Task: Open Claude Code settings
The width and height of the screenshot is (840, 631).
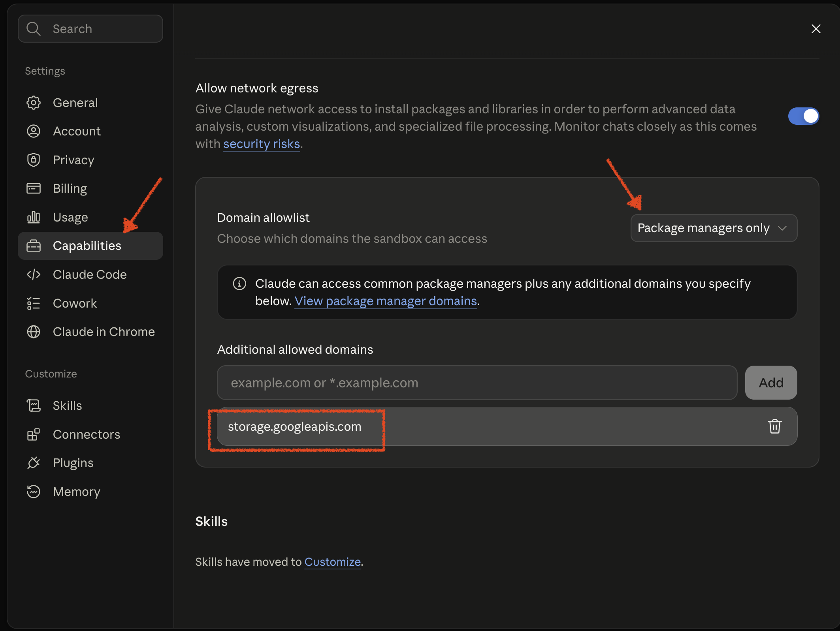Action: pos(90,274)
